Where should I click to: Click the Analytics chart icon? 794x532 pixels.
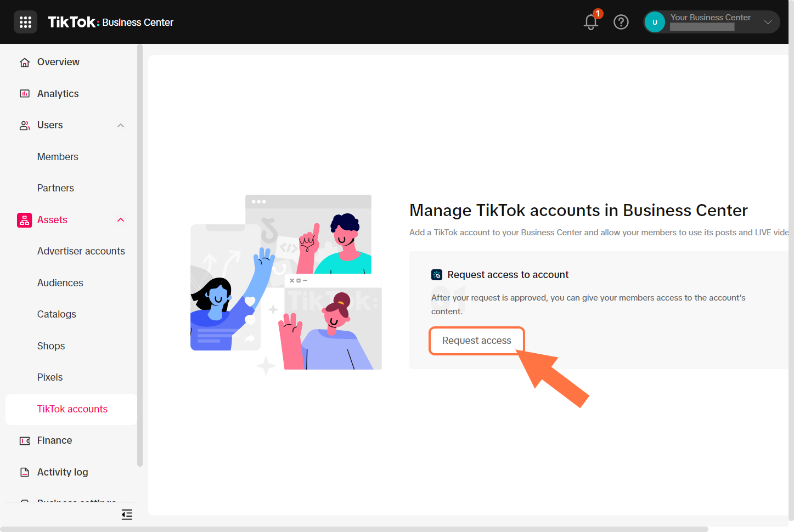[x=25, y=94]
